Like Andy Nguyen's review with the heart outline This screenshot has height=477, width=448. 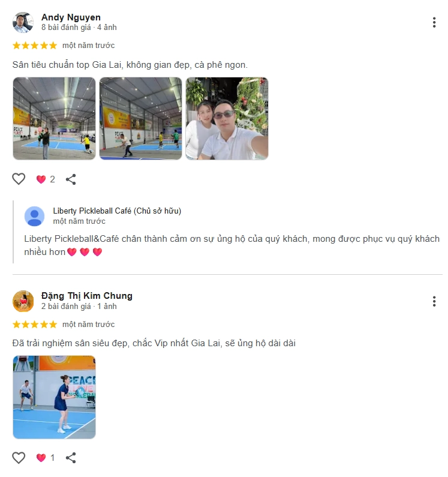point(19,179)
